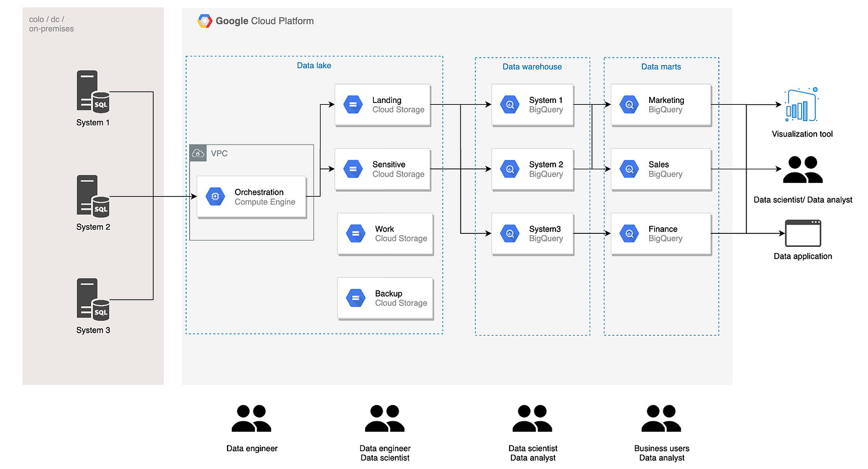
Task: Click the Data lake section label
Action: coord(314,65)
